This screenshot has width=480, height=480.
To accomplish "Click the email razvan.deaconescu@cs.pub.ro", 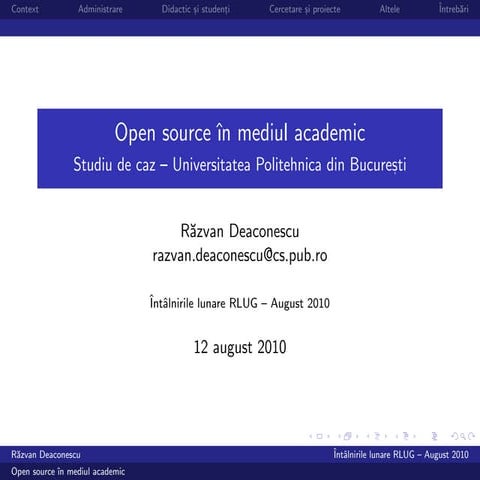I will [240, 256].
